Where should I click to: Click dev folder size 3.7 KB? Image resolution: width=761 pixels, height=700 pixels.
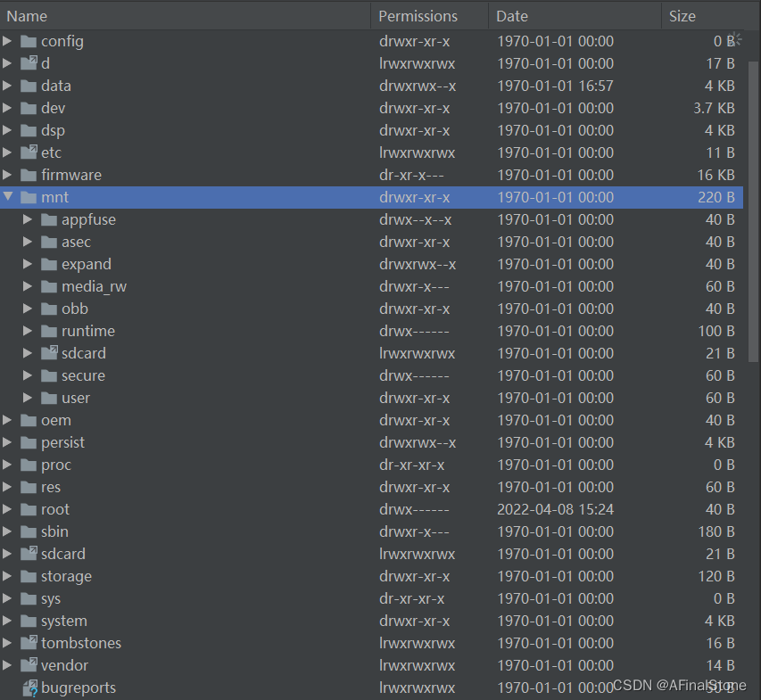[x=714, y=108]
